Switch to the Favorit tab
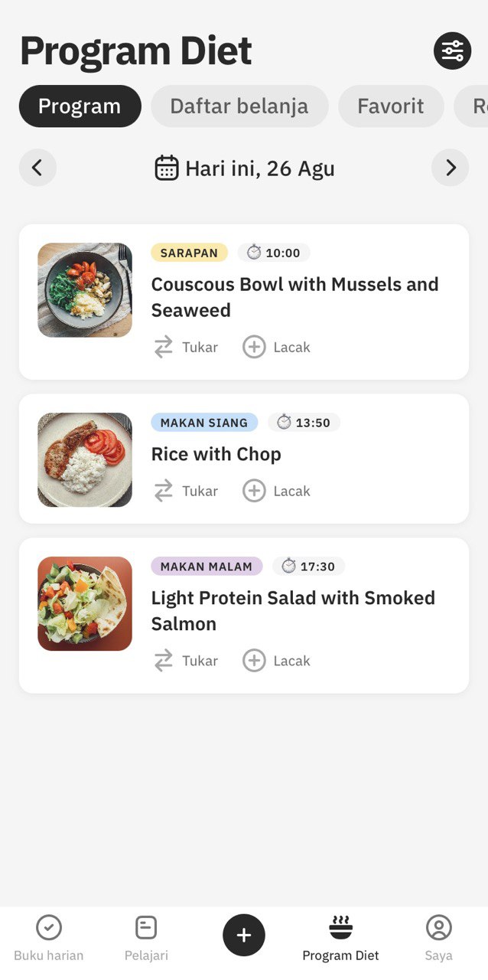The height and width of the screenshot is (980, 488). [x=391, y=106]
